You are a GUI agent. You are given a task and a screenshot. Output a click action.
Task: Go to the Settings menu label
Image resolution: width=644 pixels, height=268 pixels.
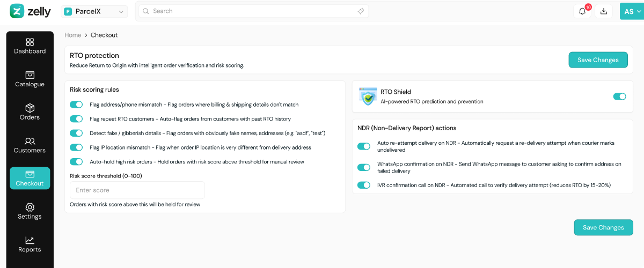[x=30, y=217]
